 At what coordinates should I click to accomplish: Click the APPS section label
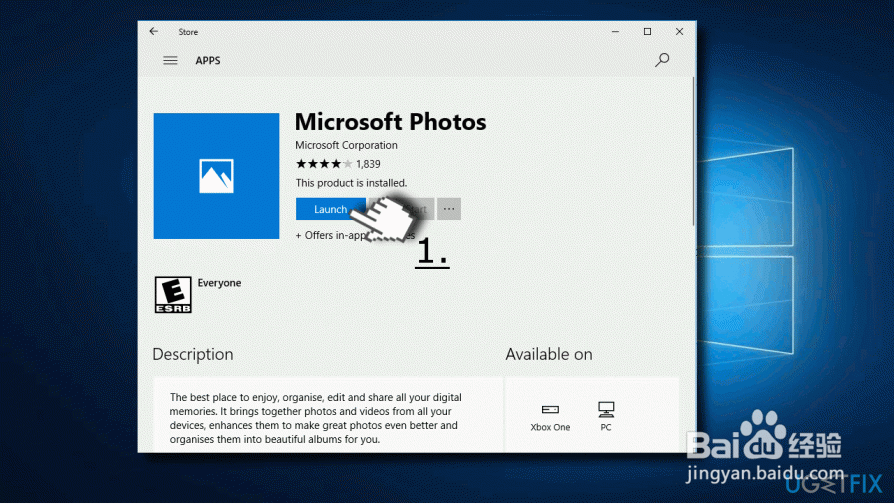(x=208, y=60)
